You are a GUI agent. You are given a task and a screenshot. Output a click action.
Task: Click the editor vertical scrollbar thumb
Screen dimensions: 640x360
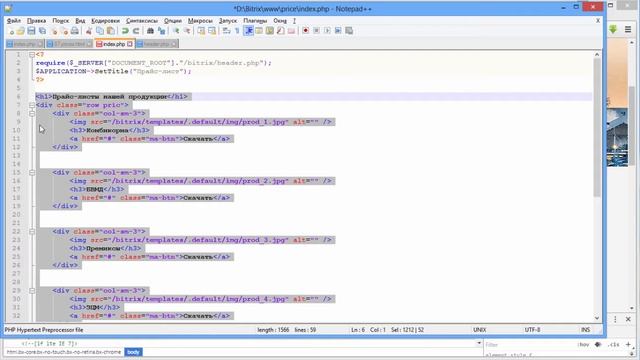(x=597, y=127)
